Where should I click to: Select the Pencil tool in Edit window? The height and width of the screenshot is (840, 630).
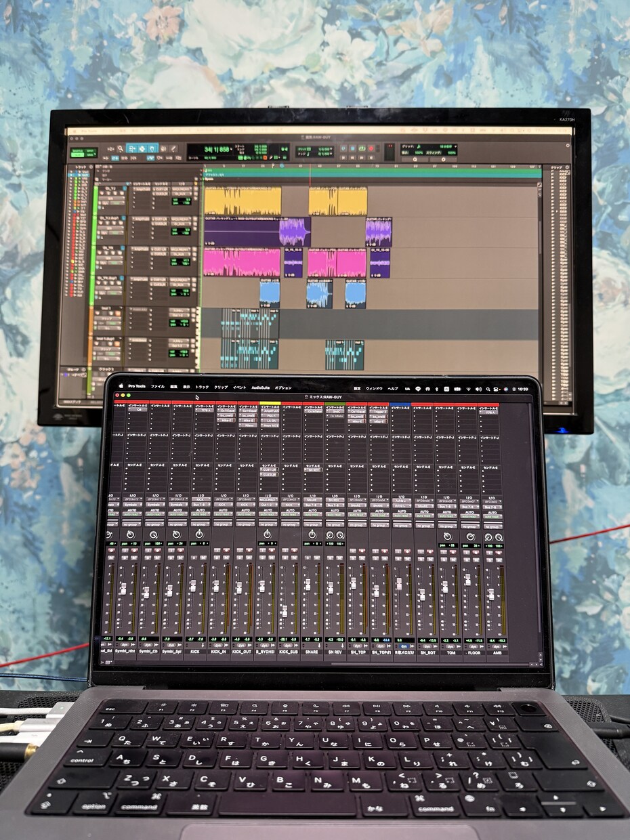(173, 148)
